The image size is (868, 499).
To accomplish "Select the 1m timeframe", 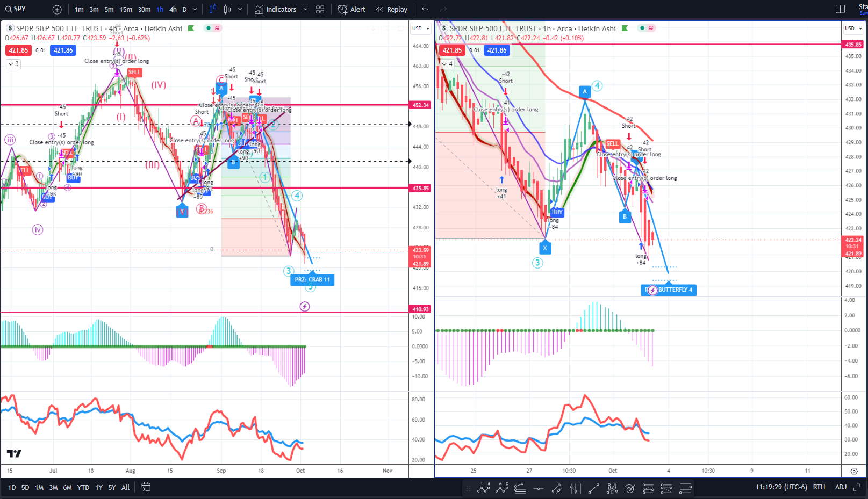I will click(x=79, y=10).
